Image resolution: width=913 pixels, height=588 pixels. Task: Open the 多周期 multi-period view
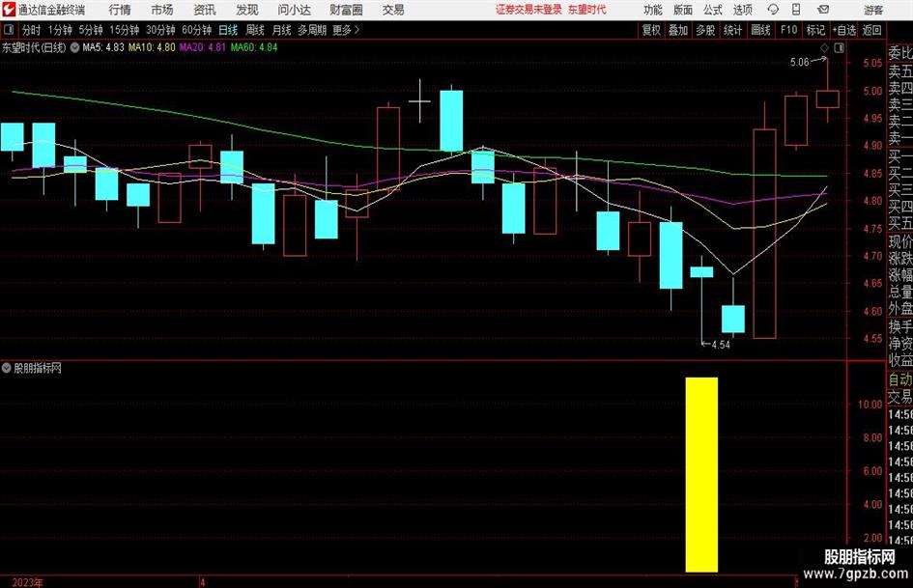pos(311,30)
